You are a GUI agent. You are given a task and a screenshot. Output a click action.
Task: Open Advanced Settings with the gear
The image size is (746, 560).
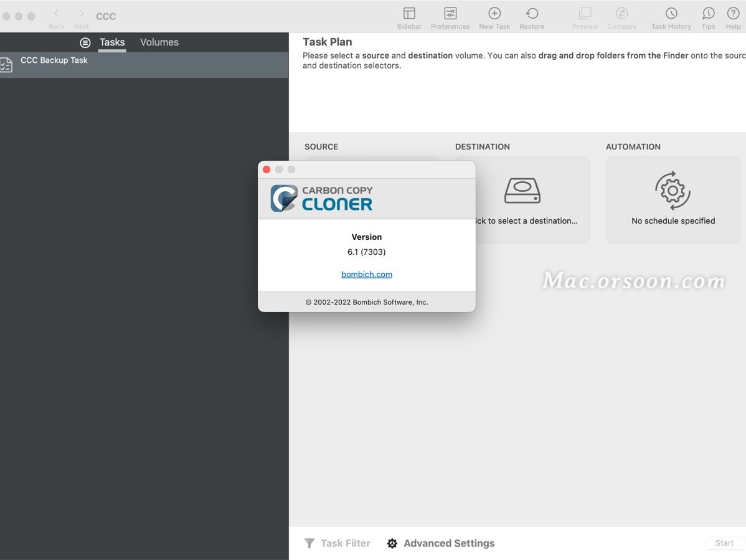(x=392, y=543)
